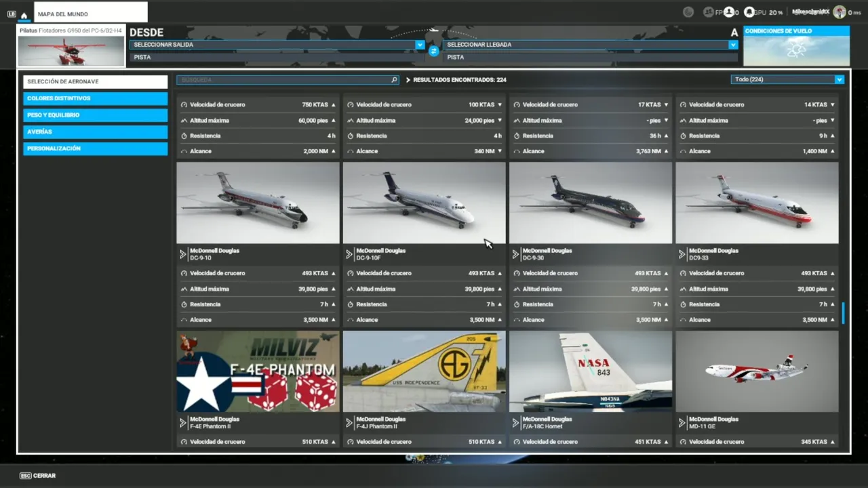Click the 451 KTAS cruise speed value
Image resolution: width=868 pixels, height=488 pixels.
[x=648, y=442]
